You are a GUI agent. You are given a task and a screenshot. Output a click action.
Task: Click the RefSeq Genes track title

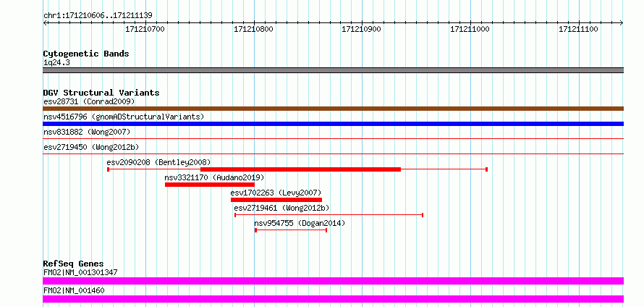point(74,264)
